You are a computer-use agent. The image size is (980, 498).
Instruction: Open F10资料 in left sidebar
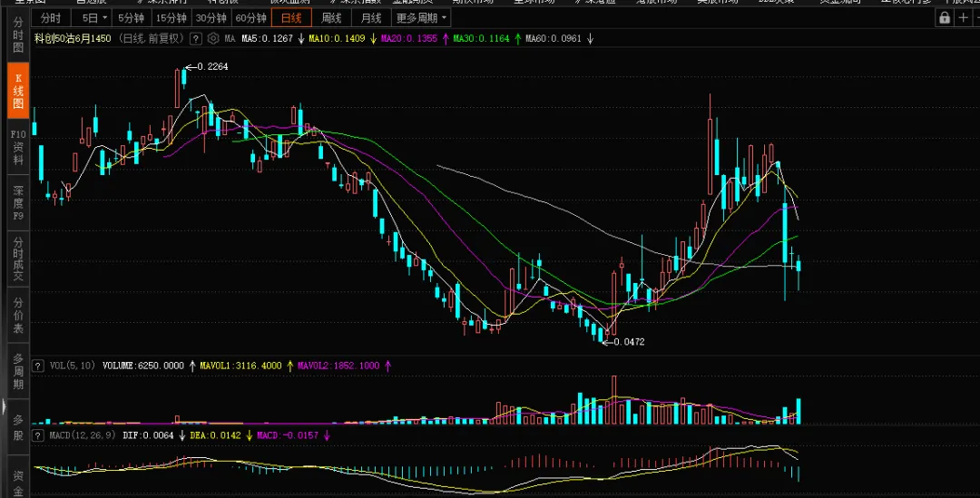(x=18, y=148)
